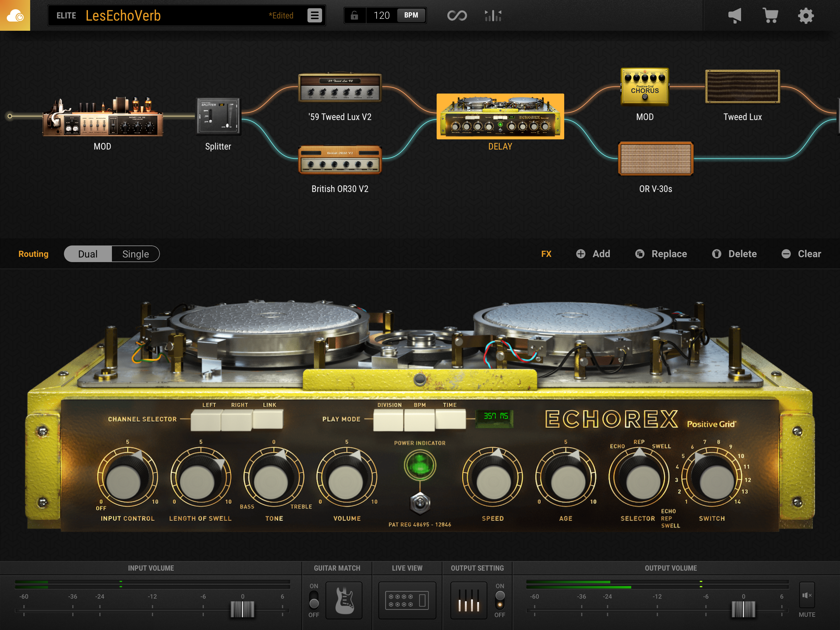Click the BPM lock icon
The height and width of the screenshot is (630, 840).
pos(354,16)
